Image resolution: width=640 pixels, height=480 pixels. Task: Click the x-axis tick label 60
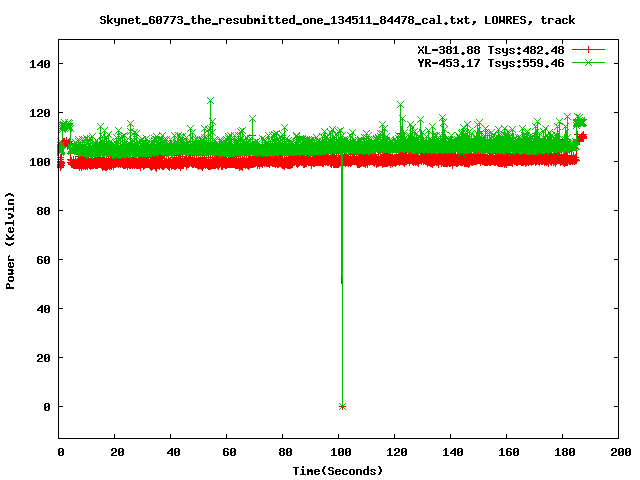tap(229, 452)
